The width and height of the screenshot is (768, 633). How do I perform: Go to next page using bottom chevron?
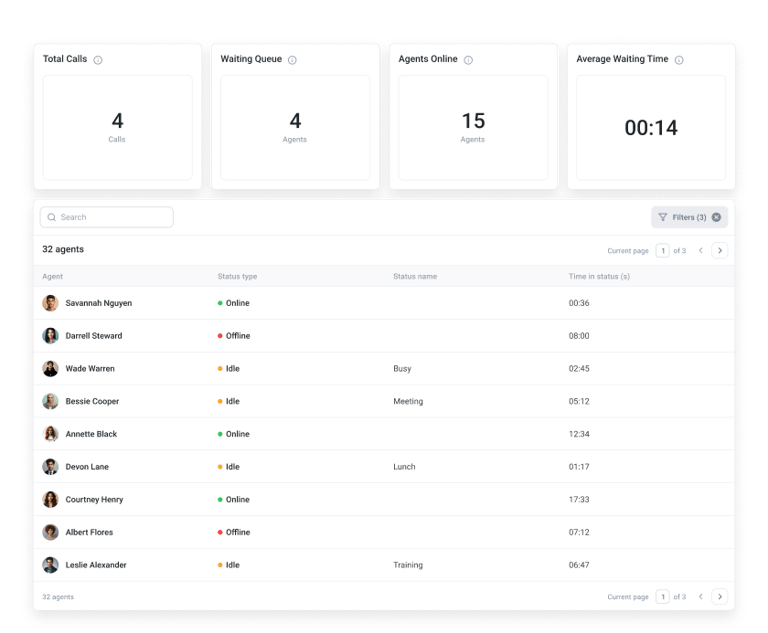pyautogui.click(x=720, y=596)
